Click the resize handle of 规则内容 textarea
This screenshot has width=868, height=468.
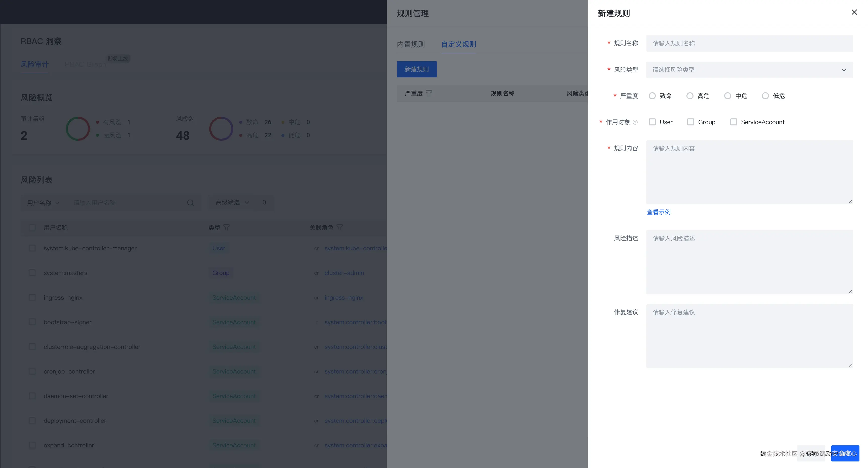tap(850, 202)
